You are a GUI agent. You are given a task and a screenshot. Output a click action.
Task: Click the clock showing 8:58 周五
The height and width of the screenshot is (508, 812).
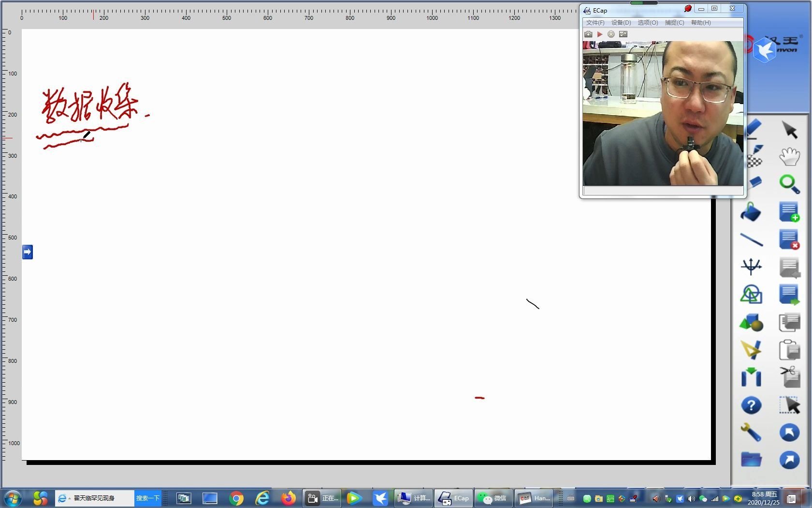[x=764, y=498]
